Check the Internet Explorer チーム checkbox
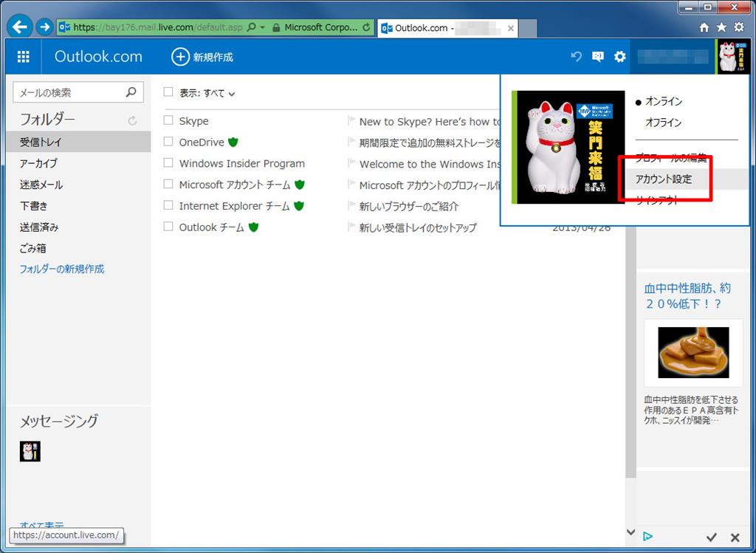Image resolution: width=756 pixels, height=553 pixels. coord(168,205)
